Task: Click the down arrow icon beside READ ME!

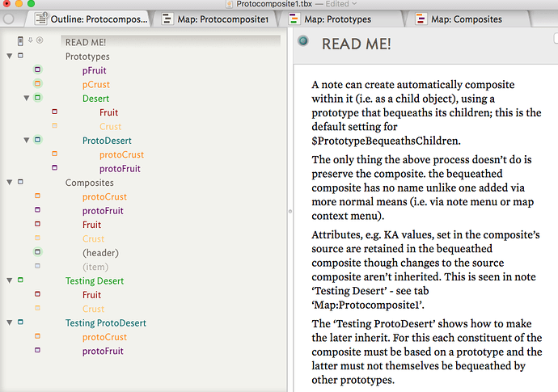Action: tap(31, 40)
